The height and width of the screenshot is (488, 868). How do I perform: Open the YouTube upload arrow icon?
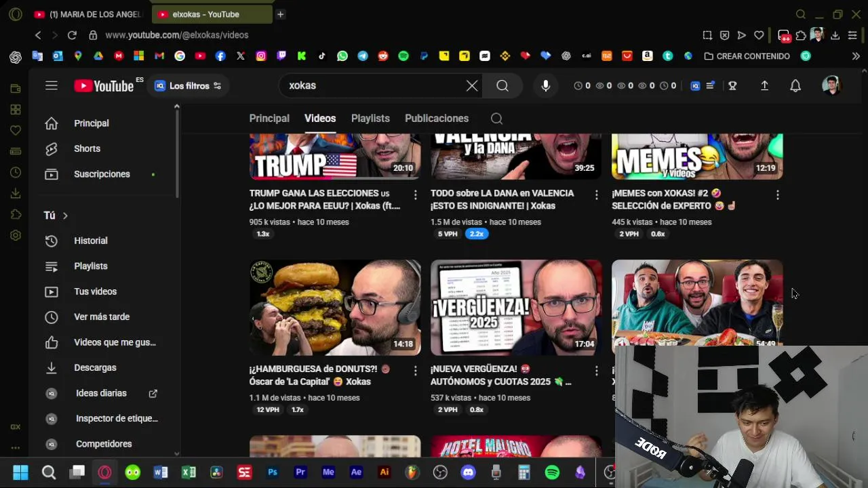(764, 85)
